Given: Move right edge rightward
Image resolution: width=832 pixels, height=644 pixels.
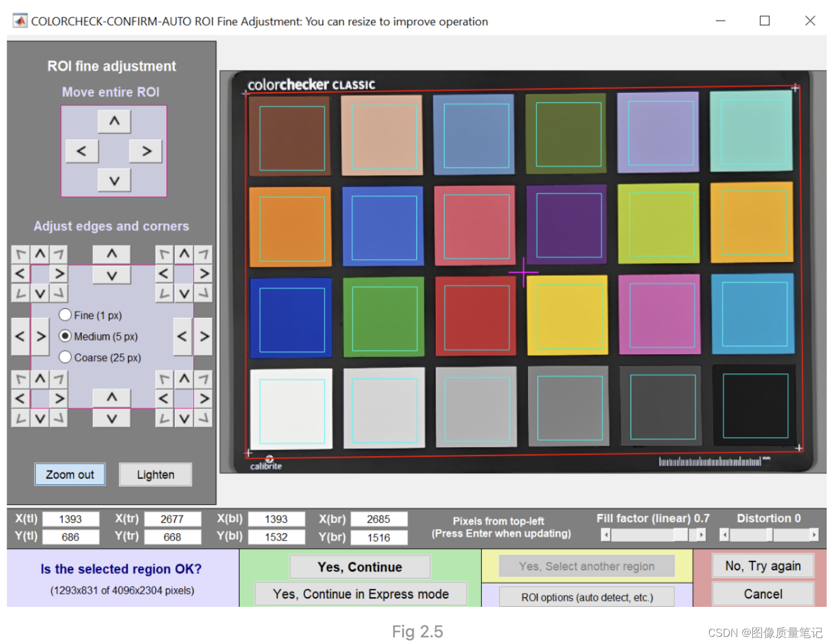Looking at the screenshot, I should pos(204,336).
